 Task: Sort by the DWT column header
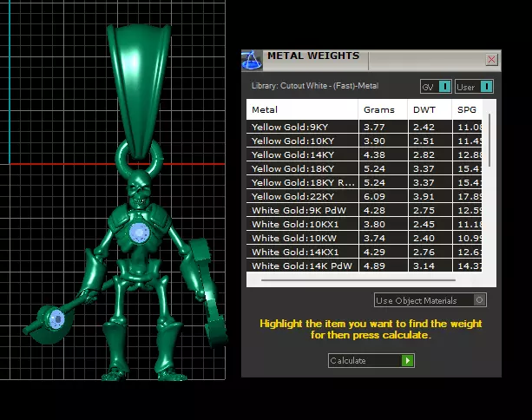430,109
